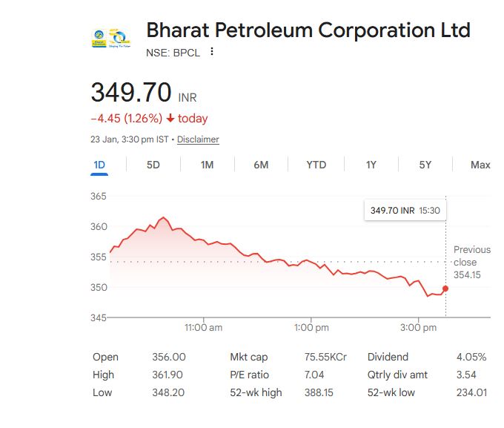Screen dimensions: 504x428
Task: Click the Dividend yield label
Action: pyautogui.click(x=388, y=357)
